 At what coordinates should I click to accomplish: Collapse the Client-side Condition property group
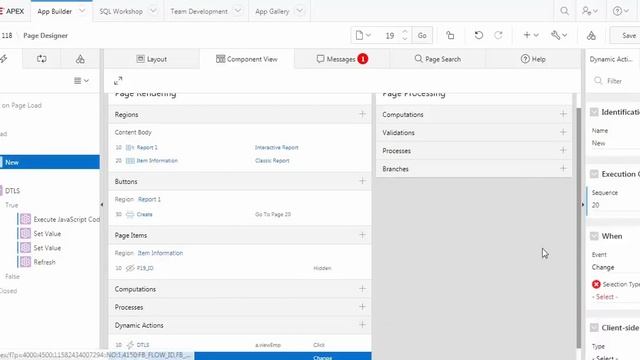pos(594,328)
